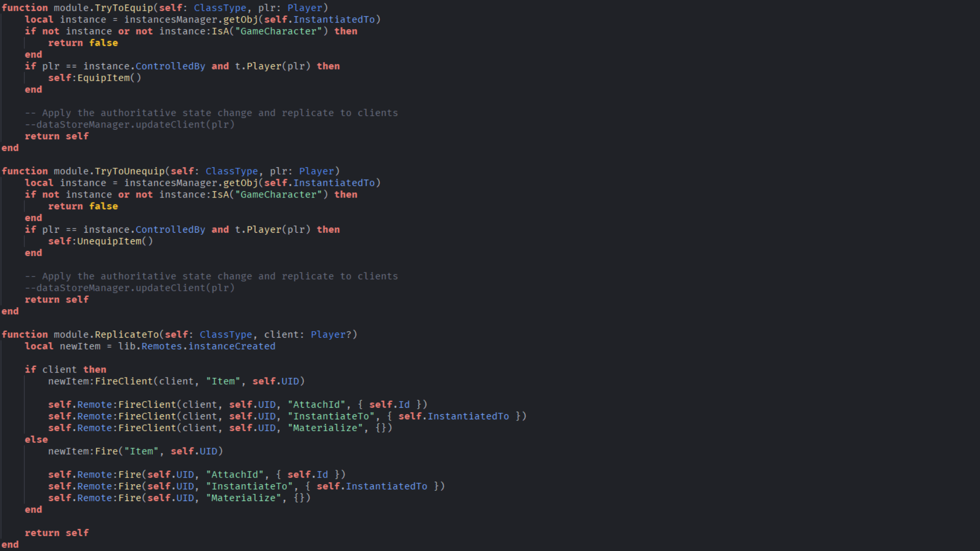Click the self:EquipItem() call
This screenshot has width=980, height=551.
94,78
